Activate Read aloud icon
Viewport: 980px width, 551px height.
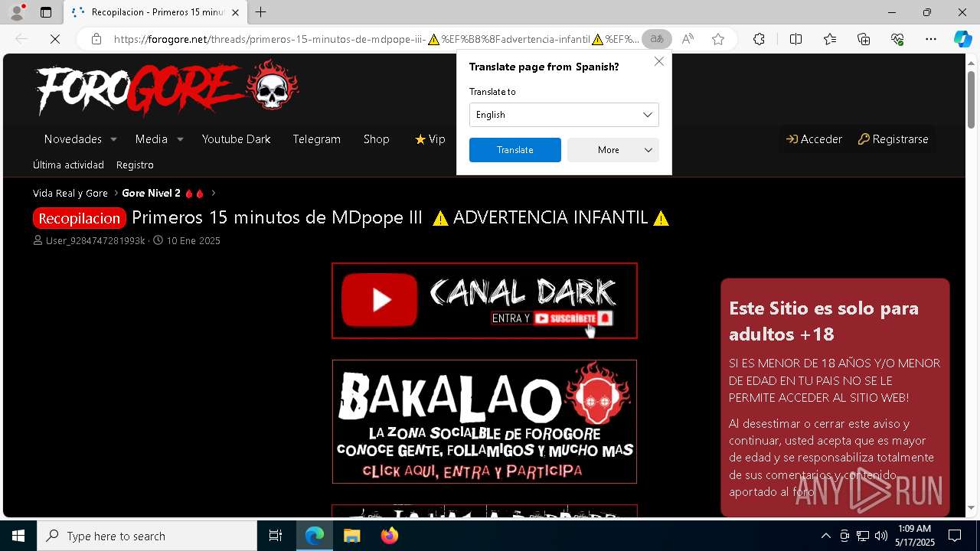pyautogui.click(x=688, y=39)
